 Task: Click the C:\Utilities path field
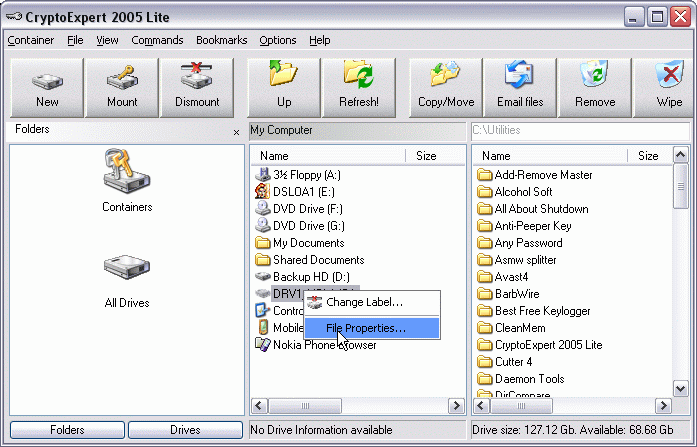578,130
